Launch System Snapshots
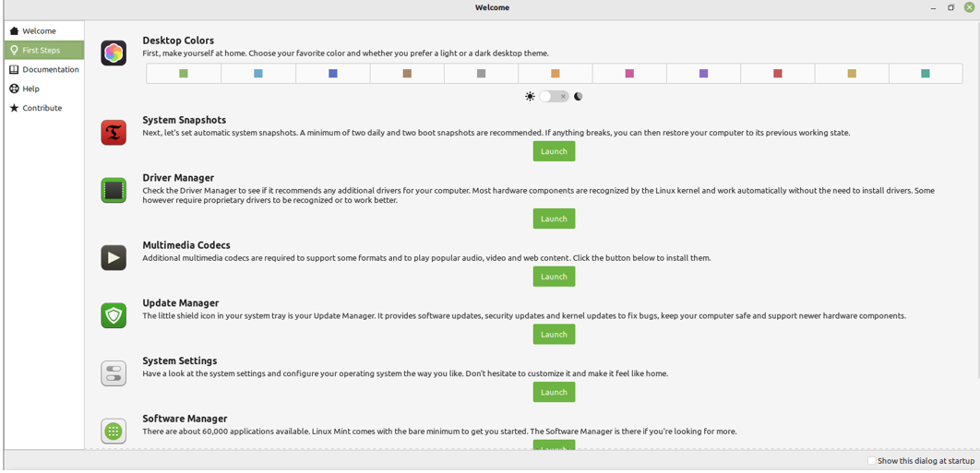980x473 pixels. (554, 151)
